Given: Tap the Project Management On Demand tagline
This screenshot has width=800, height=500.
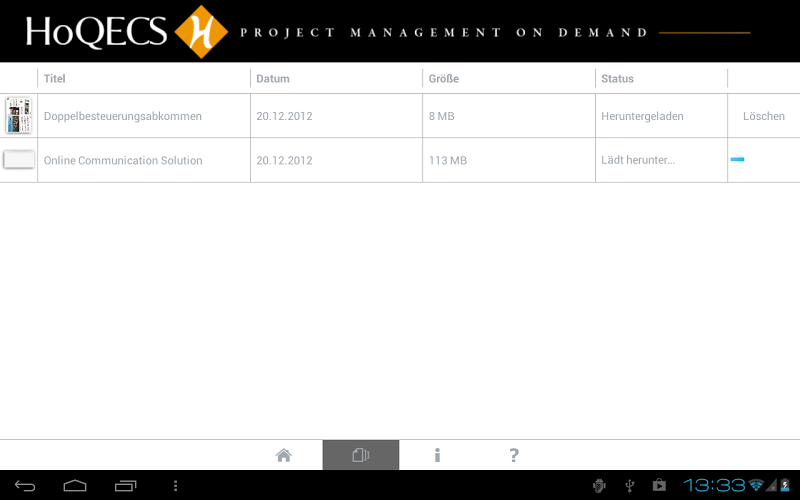Looking at the screenshot, I should [x=444, y=33].
